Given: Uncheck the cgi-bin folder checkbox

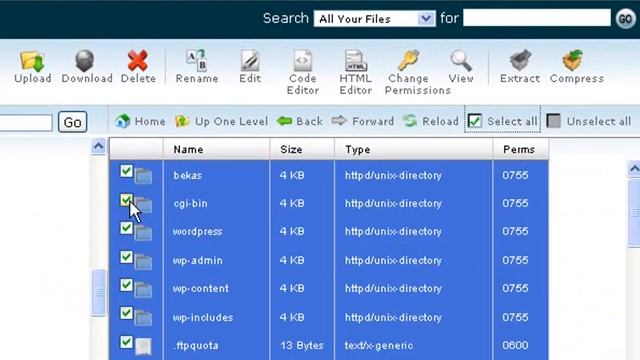Looking at the screenshot, I should [x=127, y=200].
